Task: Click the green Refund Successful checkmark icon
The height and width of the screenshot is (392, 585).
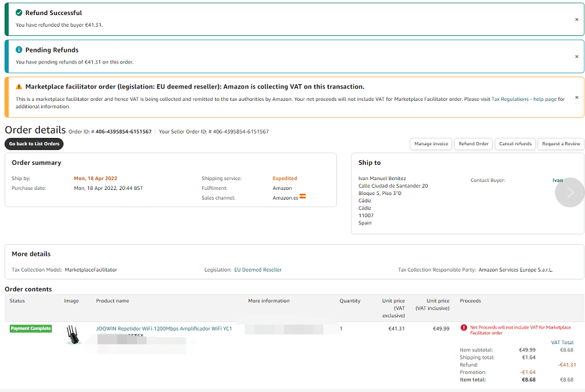Action: 19,13
